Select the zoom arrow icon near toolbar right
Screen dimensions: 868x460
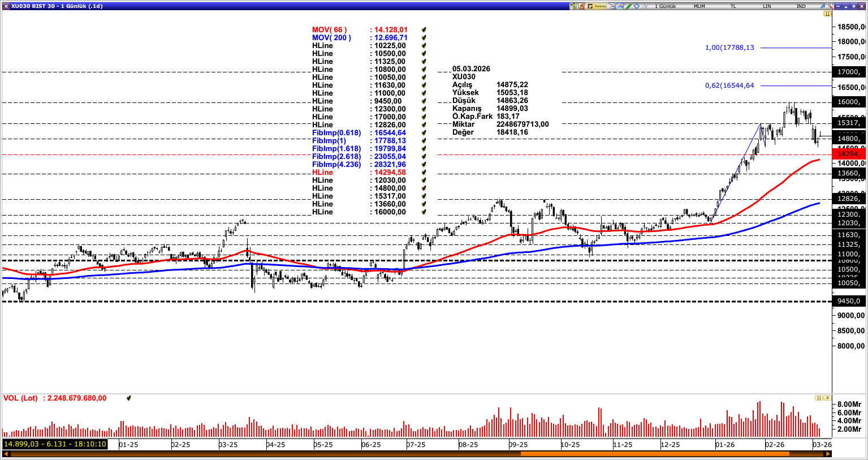pos(823,6)
